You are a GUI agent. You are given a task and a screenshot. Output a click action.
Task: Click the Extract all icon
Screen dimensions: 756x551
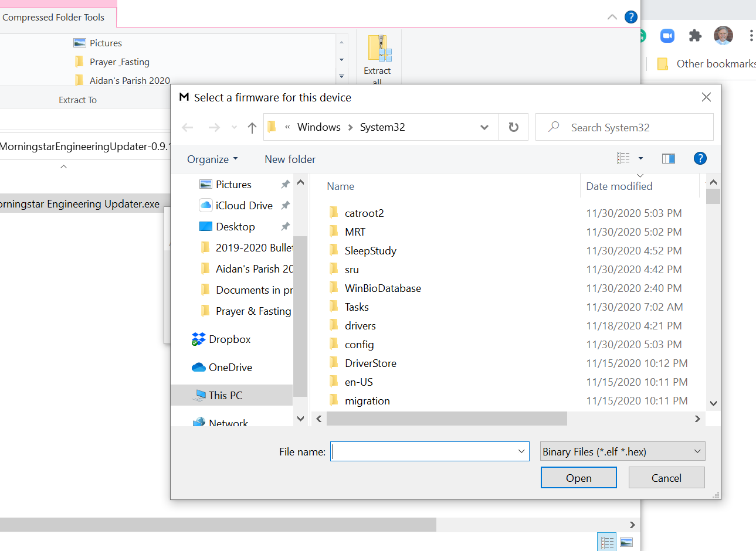click(x=379, y=49)
